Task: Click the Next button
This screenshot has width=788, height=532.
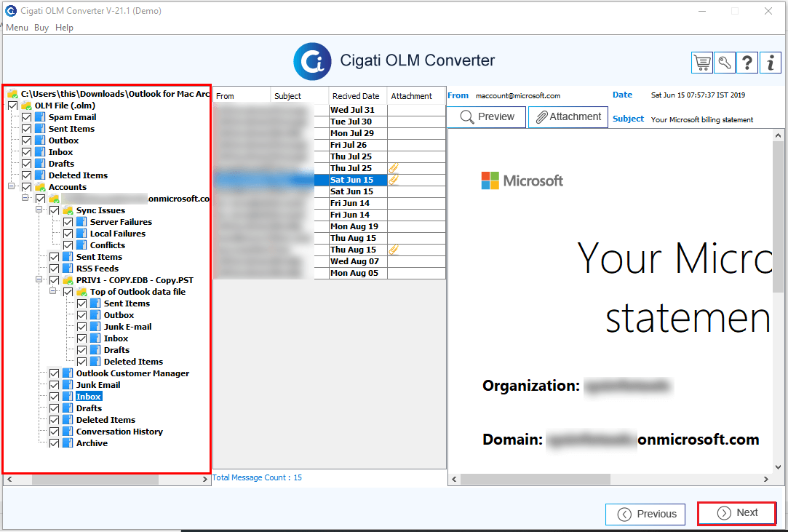Action: [x=737, y=513]
